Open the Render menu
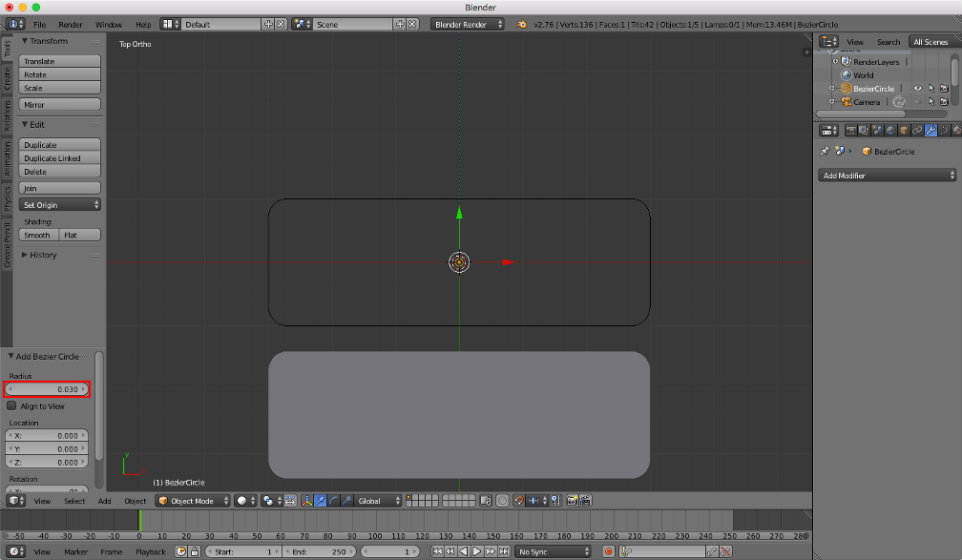 tap(70, 24)
